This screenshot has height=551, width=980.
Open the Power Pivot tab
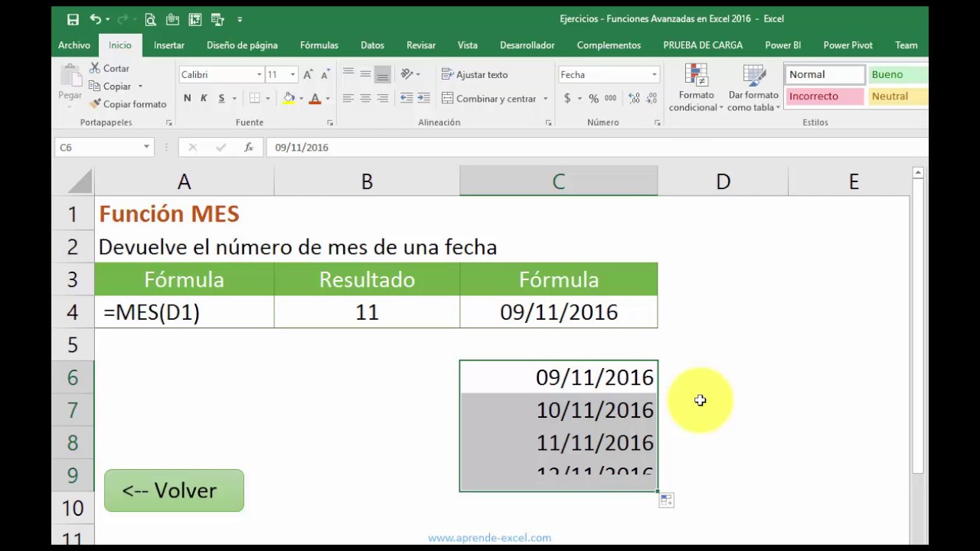click(848, 45)
